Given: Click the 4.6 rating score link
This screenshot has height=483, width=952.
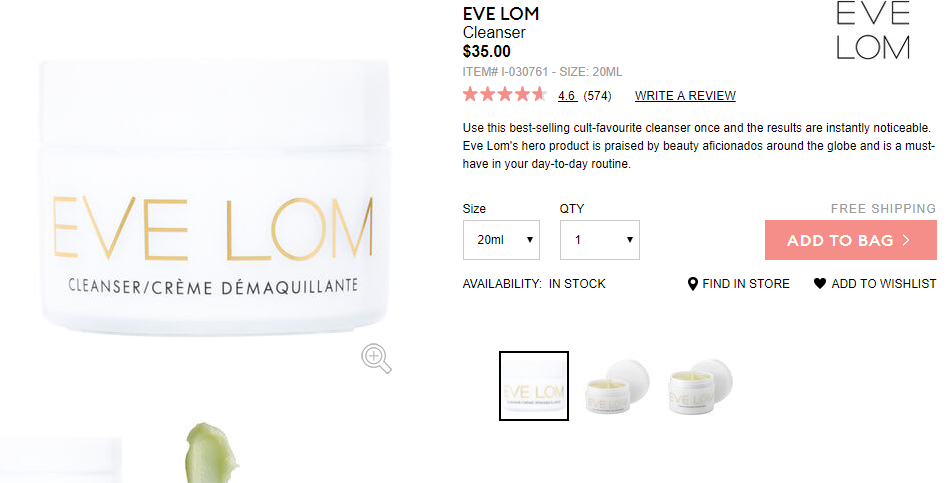Looking at the screenshot, I should [x=567, y=95].
